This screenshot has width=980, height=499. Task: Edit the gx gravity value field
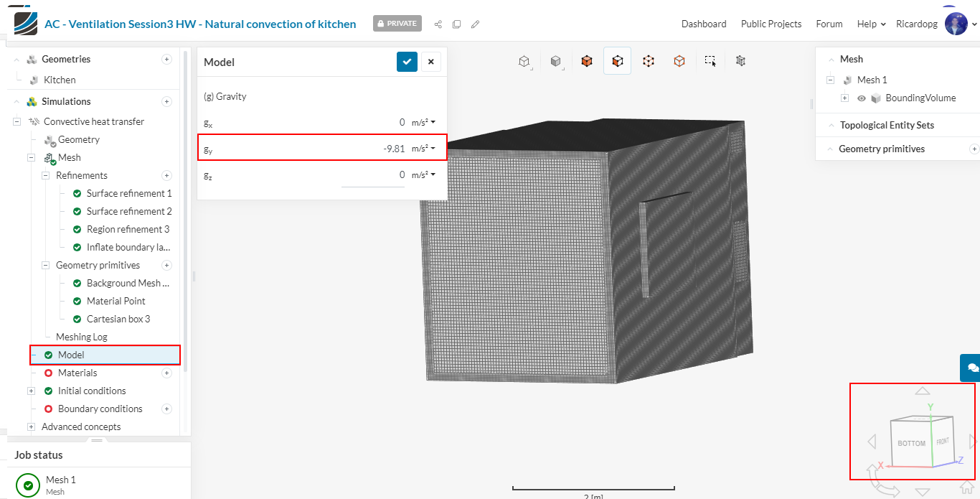[x=373, y=122]
